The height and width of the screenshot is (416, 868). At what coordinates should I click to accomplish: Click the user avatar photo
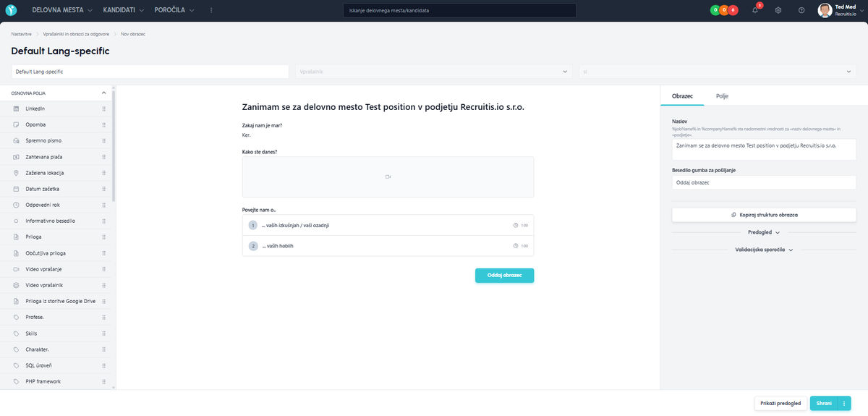825,10
